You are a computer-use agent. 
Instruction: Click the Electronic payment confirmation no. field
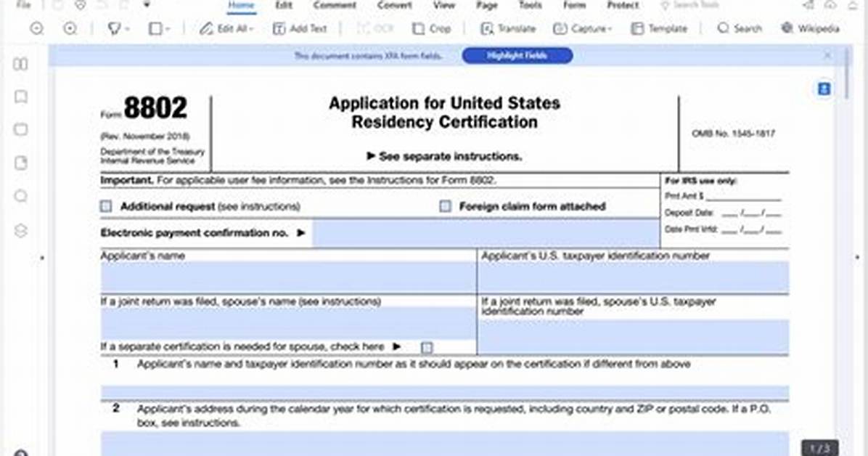486,232
